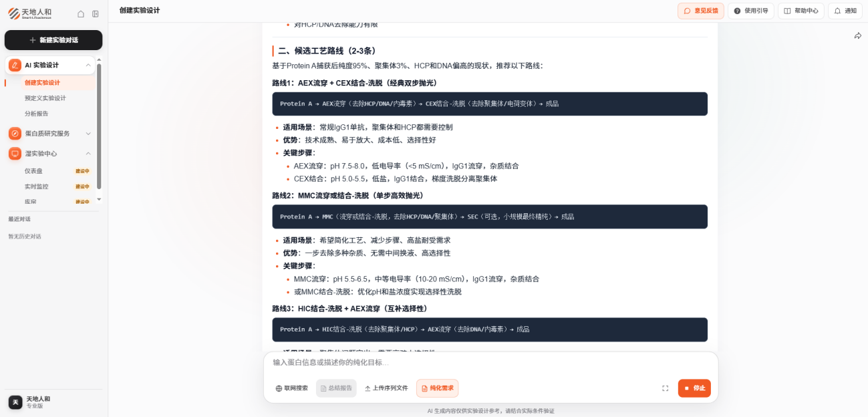
Task: Click the 路线1：AEX流穿 + CEX结合-洗脱 heading
Action: point(354,83)
